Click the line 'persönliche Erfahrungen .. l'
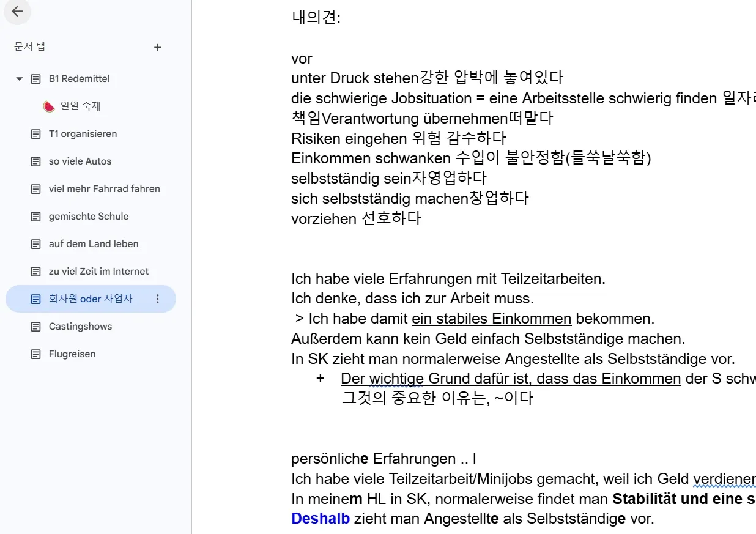The width and height of the screenshot is (756, 534). click(x=384, y=459)
